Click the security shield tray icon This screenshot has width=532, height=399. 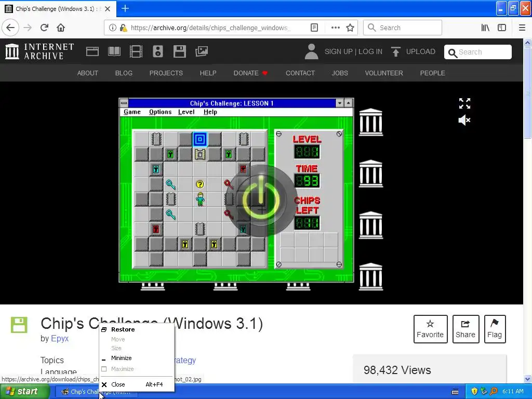[474, 392]
